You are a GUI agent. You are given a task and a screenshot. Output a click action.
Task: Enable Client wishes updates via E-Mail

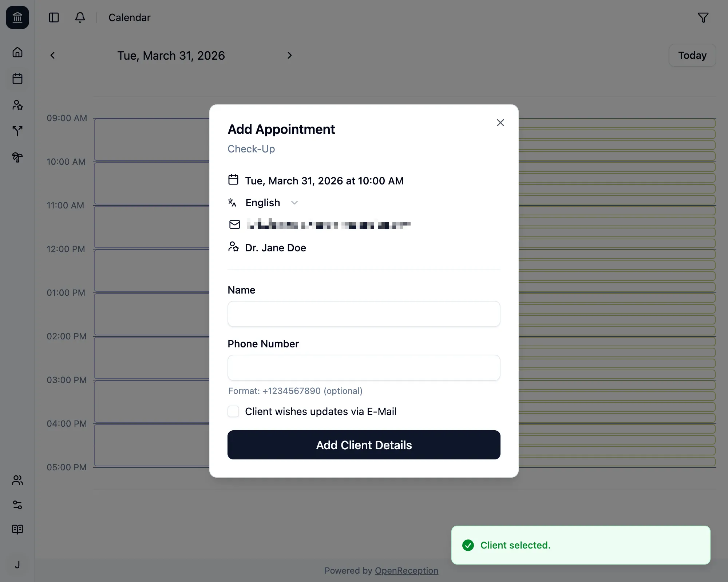tap(233, 411)
